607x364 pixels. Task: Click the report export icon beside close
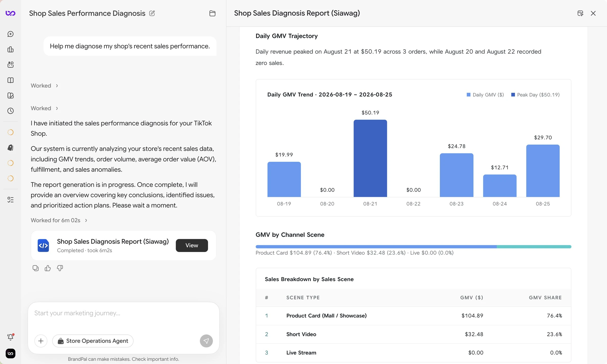click(580, 13)
